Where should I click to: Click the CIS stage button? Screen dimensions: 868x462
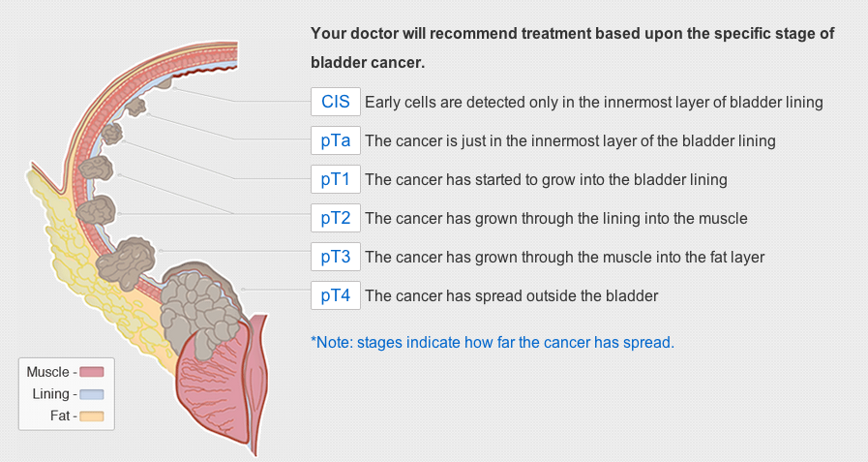point(336,102)
